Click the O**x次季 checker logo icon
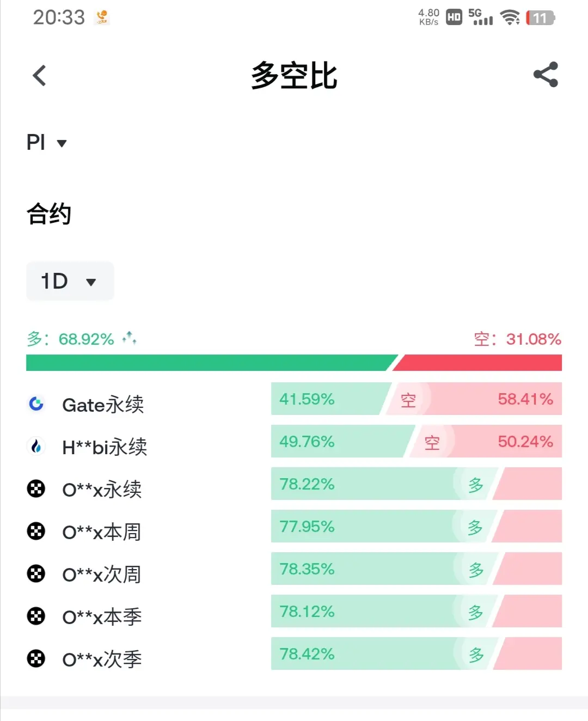The width and height of the screenshot is (588, 721). [x=36, y=659]
